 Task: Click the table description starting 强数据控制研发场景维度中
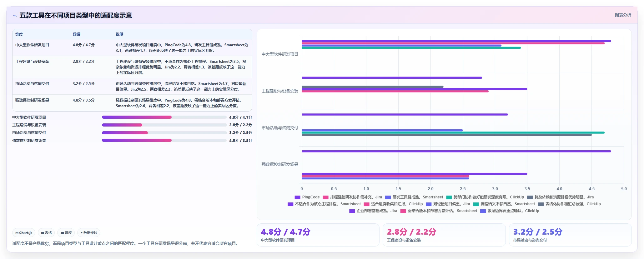[x=179, y=103]
